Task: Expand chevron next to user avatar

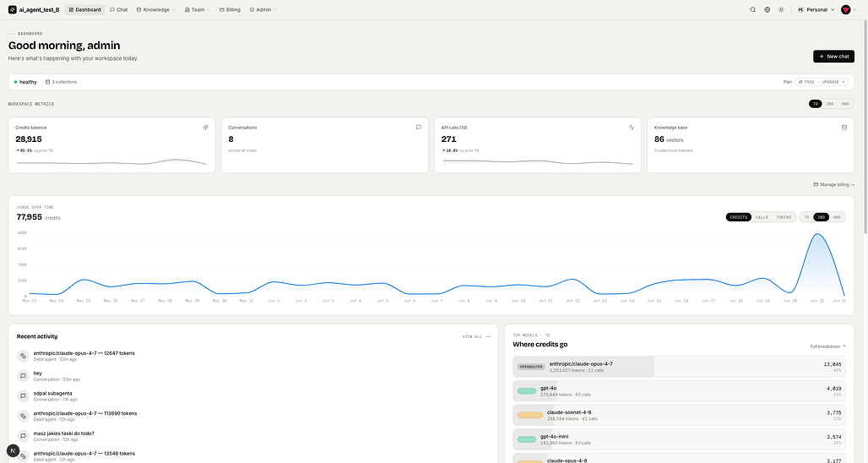Action: coord(855,10)
